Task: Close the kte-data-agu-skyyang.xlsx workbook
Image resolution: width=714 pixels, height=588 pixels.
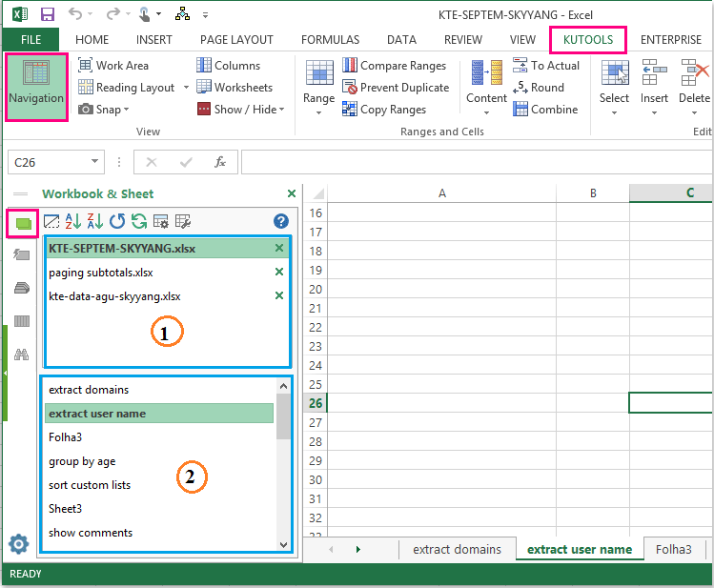Action: (279, 295)
